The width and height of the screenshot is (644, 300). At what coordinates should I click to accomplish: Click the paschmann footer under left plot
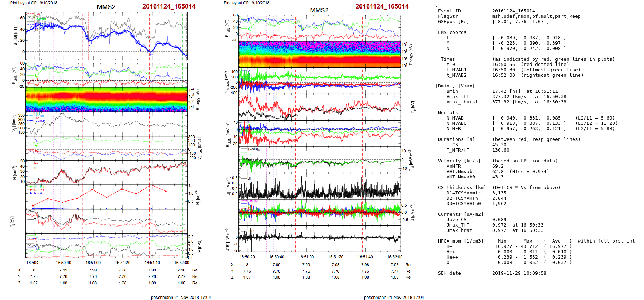point(181,297)
